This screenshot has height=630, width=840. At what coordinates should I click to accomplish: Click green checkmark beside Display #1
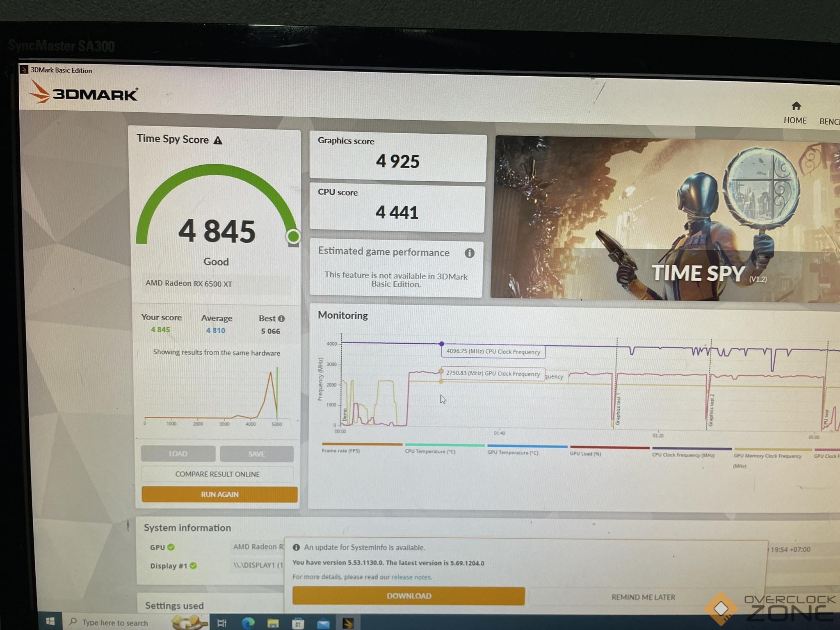pyautogui.click(x=193, y=566)
